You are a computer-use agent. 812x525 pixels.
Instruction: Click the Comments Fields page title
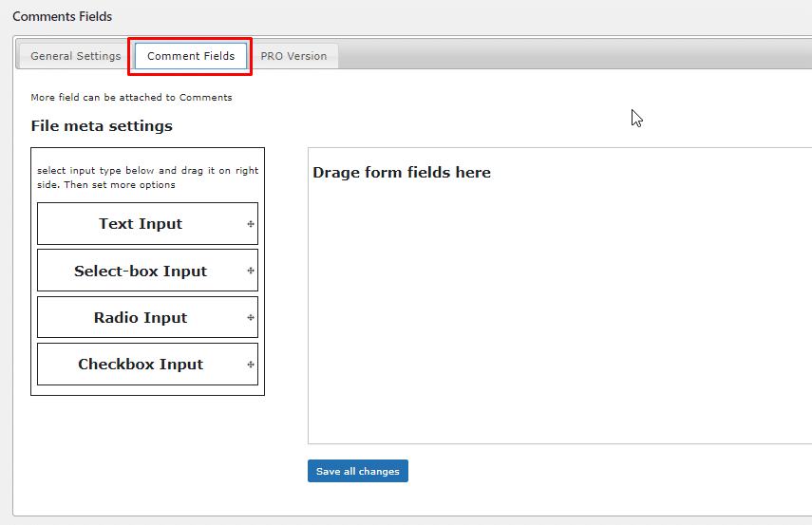coord(62,16)
